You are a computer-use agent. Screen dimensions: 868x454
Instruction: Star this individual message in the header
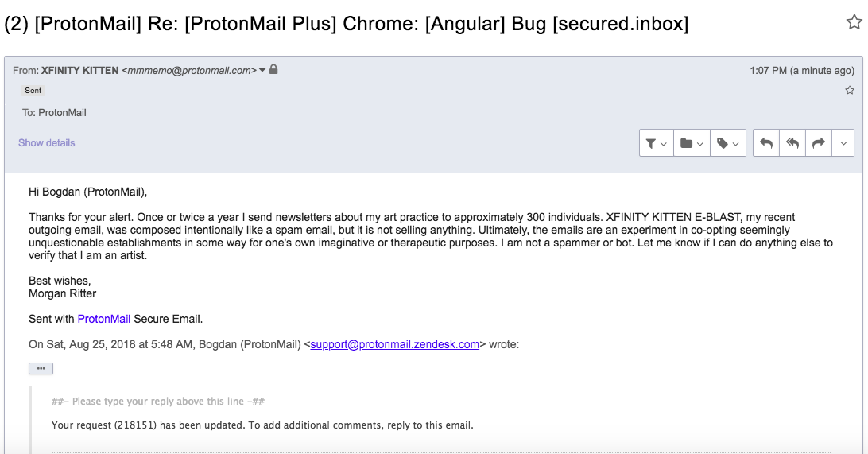(850, 91)
